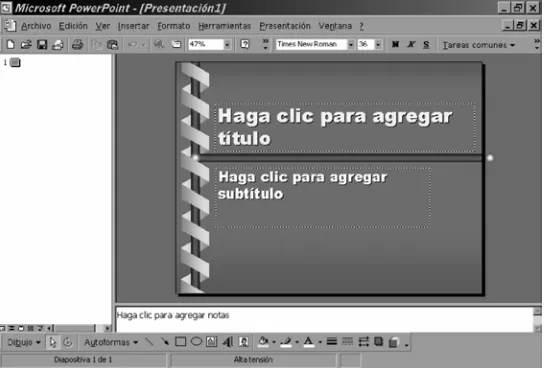
Task: Click the notes area 'Haga clic para agregar notas'
Action: click(x=324, y=319)
